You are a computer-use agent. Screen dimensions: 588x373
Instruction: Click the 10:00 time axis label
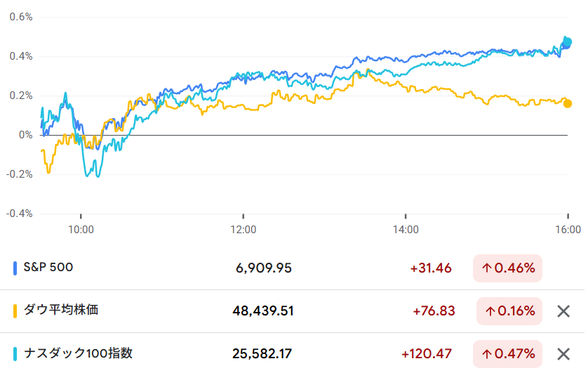coord(81,229)
